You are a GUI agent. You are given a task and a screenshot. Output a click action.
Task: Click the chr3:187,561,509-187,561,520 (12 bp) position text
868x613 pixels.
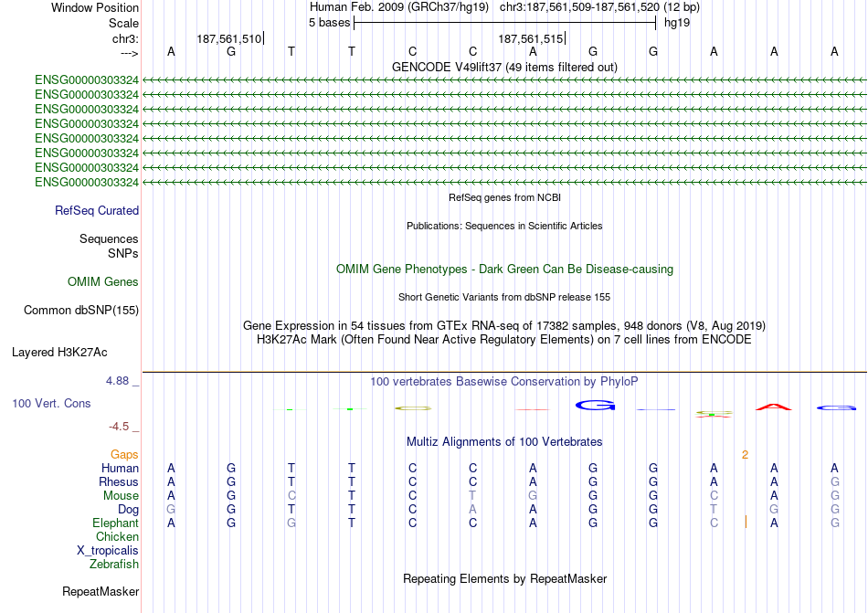pyautogui.click(x=599, y=7)
